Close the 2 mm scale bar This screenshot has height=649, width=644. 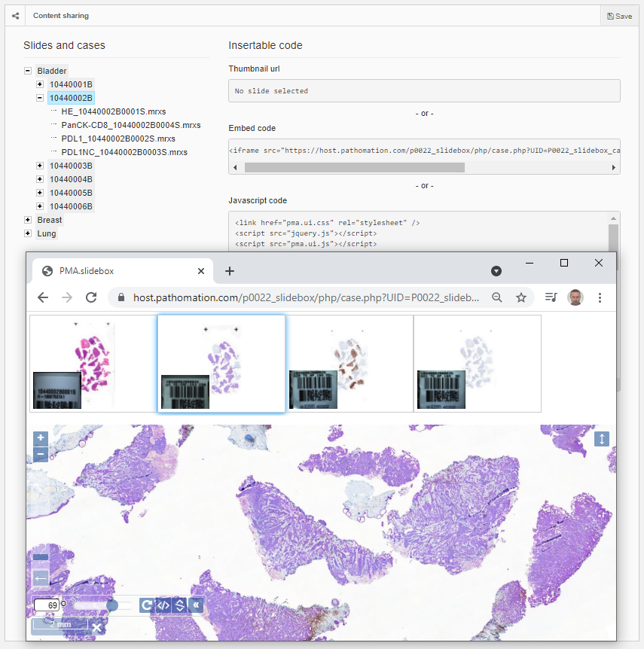[96, 626]
